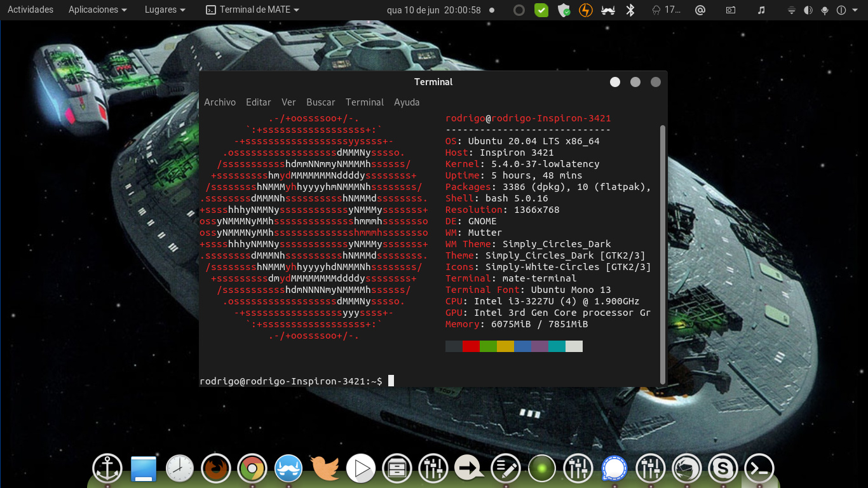Click Actividades in the top bar

click(x=30, y=10)
